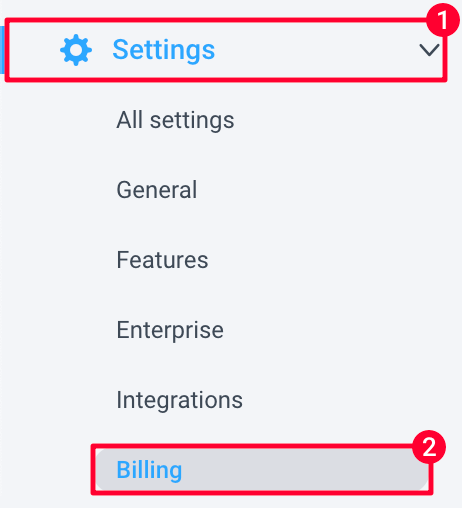The height and width of the screenshot is (508, 462).
Task: Click the blue Settings heading text
Action: [164, 50]
